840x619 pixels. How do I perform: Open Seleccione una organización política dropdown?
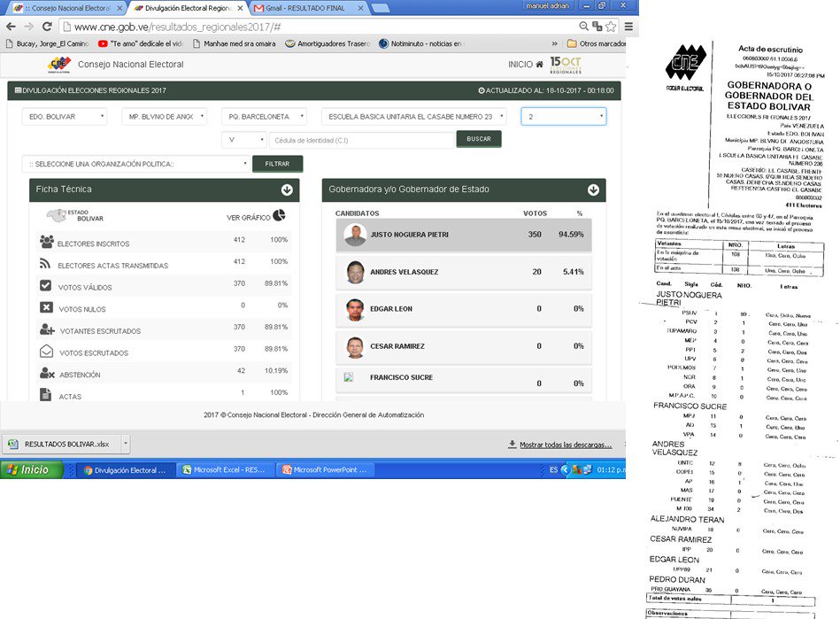(136, 164)
